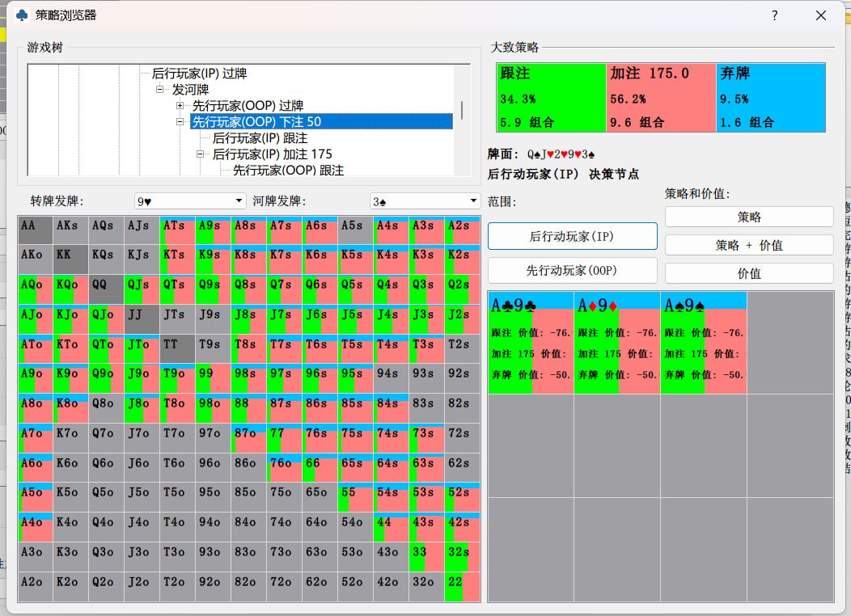Image resolution: width=851 pixels, height=616 pixels.
Task: Open the turn card 9♥ dropdown
Action: click(x=190, y=200)
